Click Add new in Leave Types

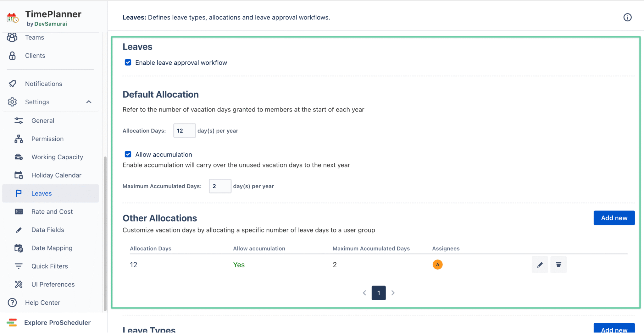614,328
